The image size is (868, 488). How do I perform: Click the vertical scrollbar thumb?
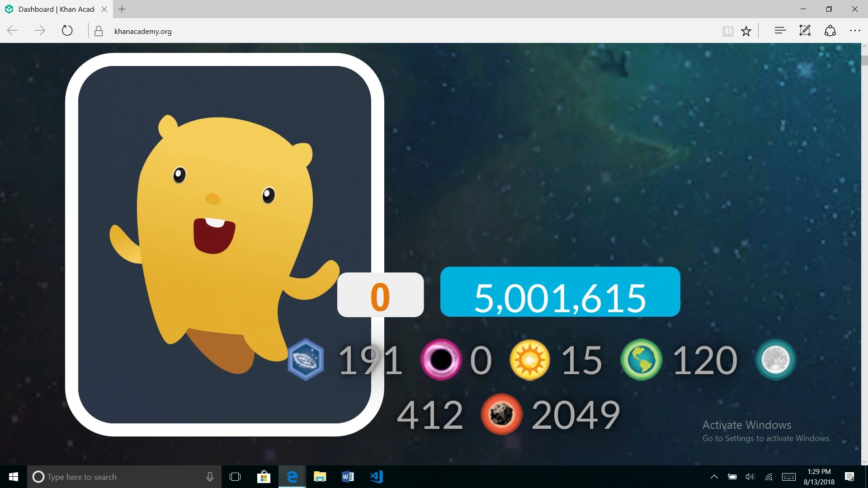[x=864, y=60]
